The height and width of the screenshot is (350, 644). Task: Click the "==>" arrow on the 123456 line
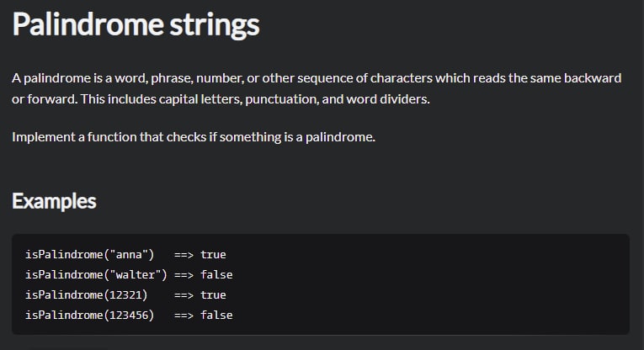(x=184, y=316)
